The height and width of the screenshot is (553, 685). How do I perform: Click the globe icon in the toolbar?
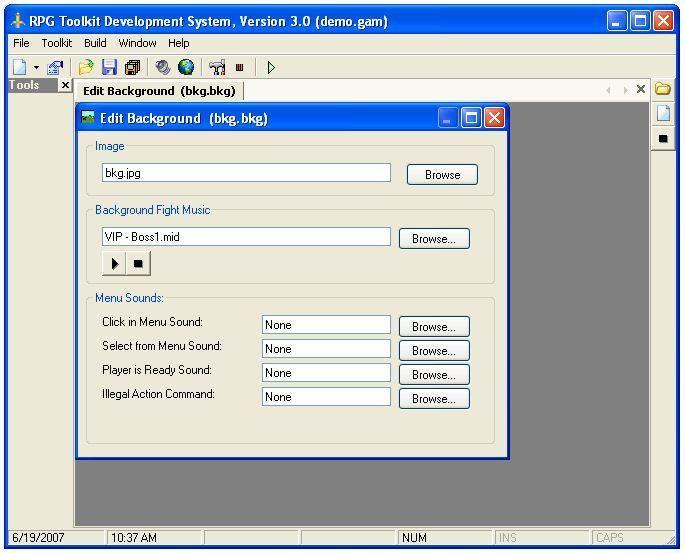tap(186, 67)
